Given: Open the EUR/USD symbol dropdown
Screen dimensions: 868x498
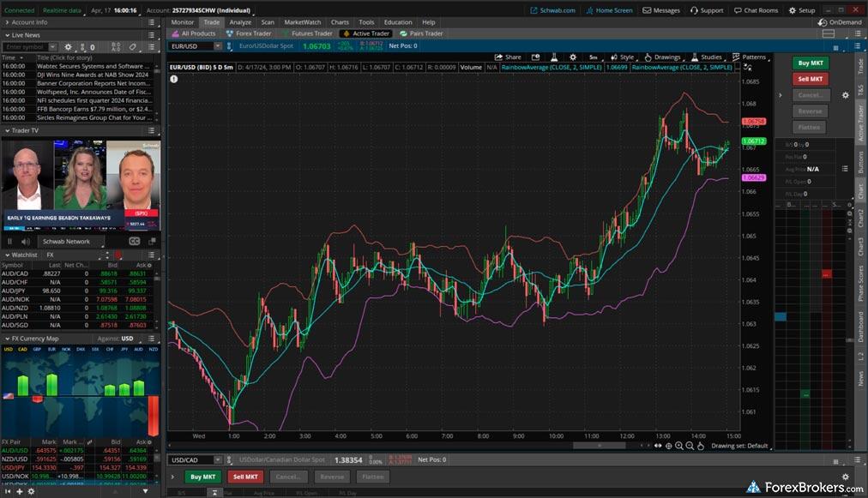Looking at the screenshot, I should click(218, 46).
